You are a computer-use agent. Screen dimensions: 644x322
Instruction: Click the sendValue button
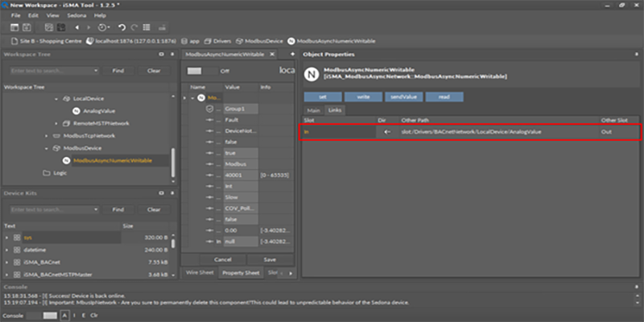(404, 97)
